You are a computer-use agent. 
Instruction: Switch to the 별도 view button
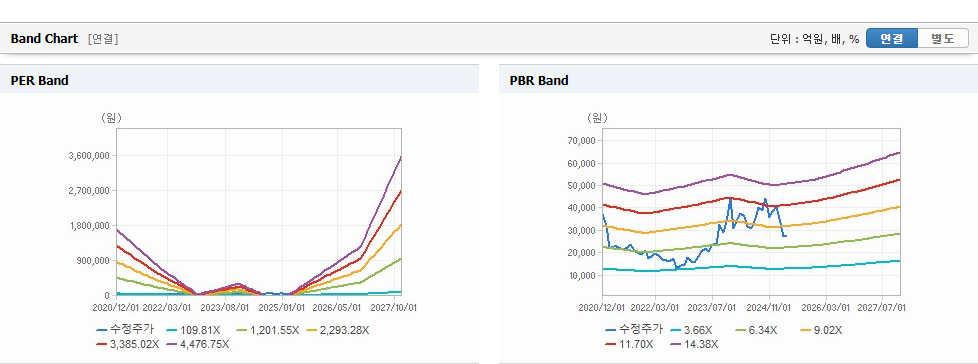(943, 38)
